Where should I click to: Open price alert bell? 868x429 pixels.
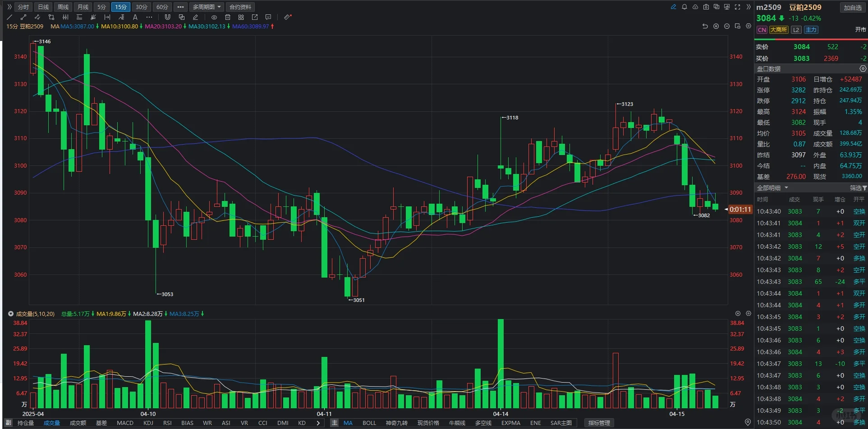click(x=684, y=7)
